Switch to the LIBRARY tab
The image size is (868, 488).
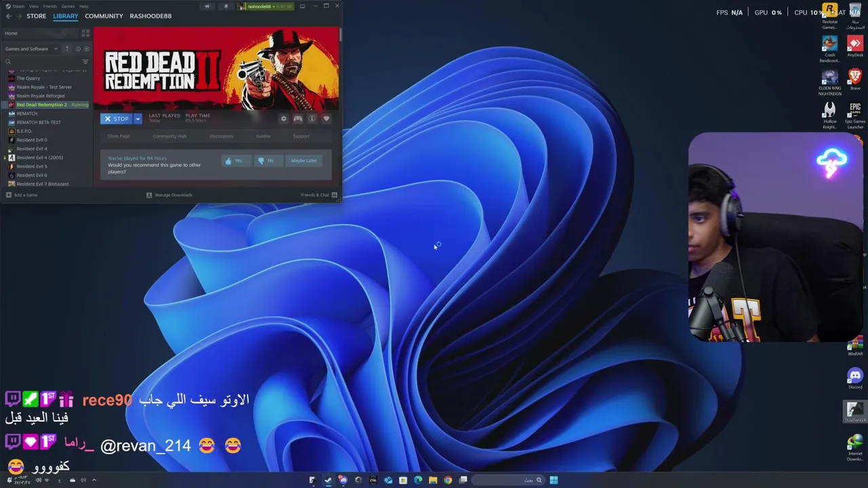coord(66,16)
